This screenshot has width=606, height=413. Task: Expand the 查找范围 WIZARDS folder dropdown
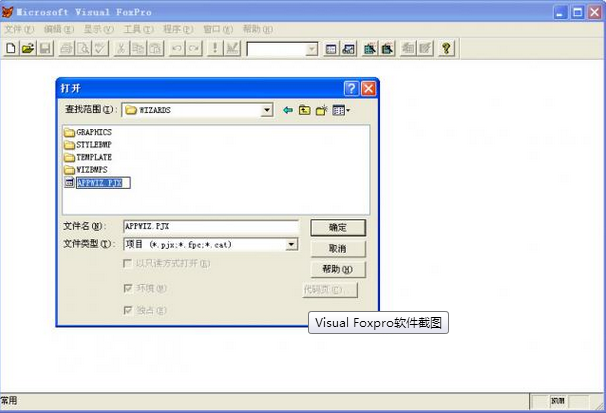(266, 110)
